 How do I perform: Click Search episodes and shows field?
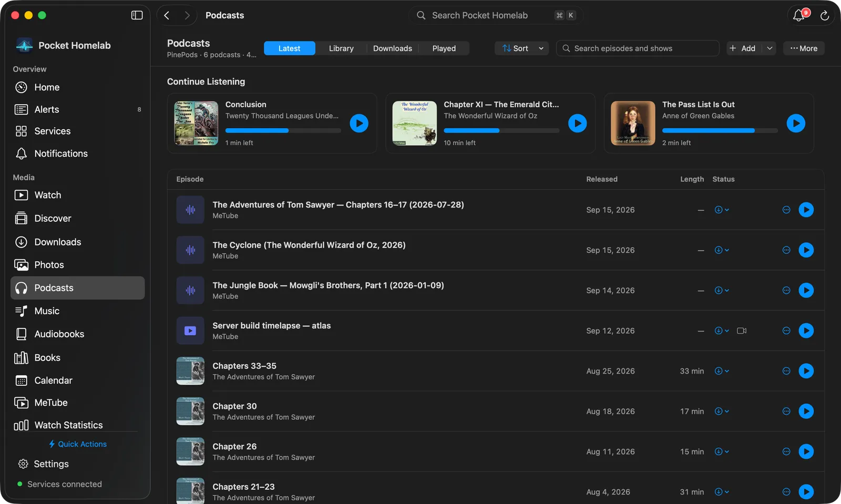638,48
